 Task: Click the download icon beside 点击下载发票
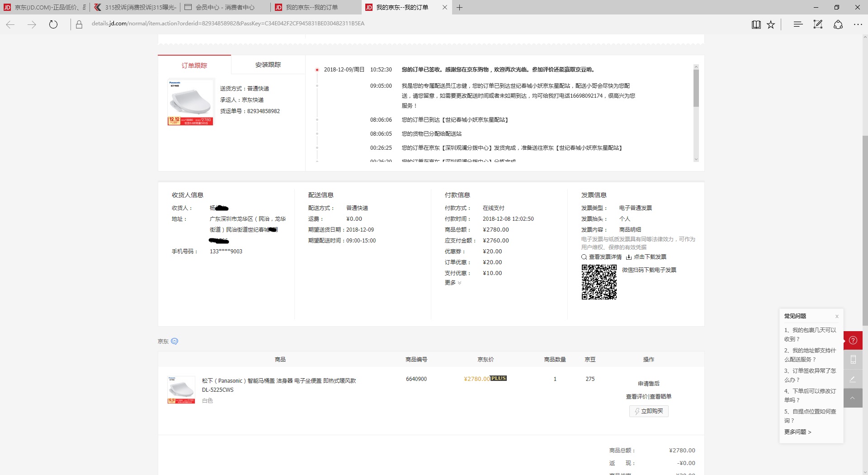[629, 257]
